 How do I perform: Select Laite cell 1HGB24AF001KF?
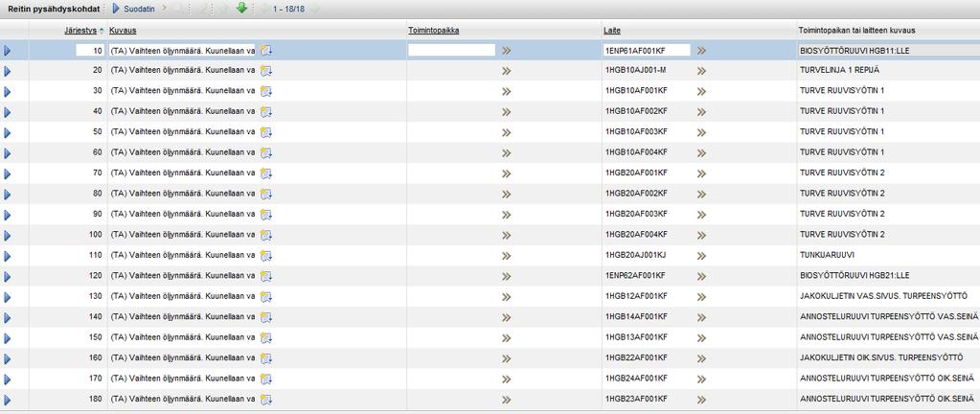pos(636,379)
